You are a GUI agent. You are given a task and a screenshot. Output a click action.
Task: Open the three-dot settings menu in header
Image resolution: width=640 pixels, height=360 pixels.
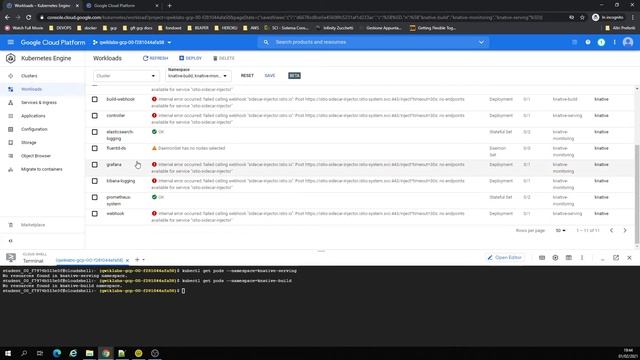pyautogui.click(x=614, y=42)
